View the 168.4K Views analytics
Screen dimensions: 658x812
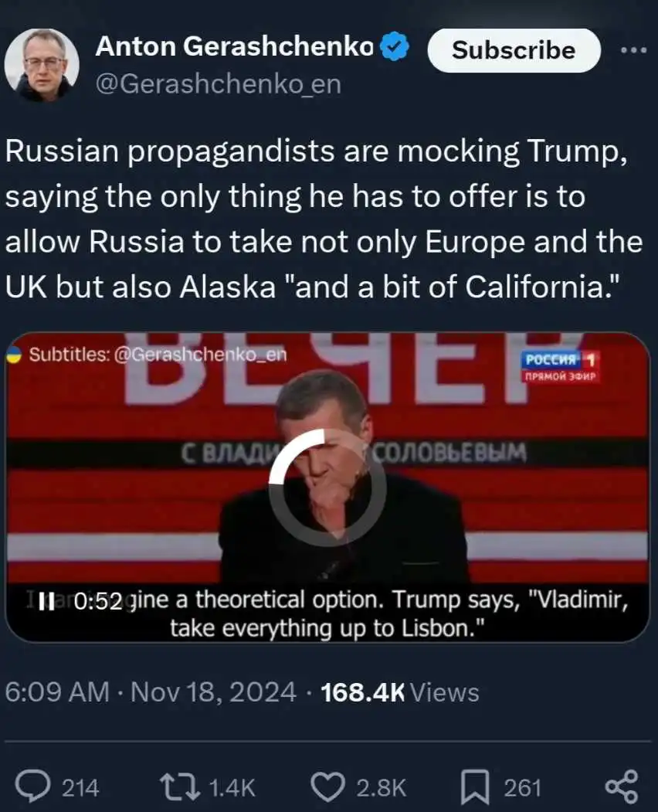tap(399, 691)
